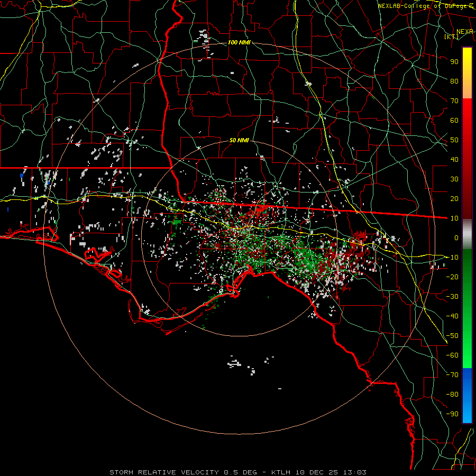Click the 30 value on velocity scale
This screenshot has width=476, height=476.
pyautogui.click(x=454, y=179)
